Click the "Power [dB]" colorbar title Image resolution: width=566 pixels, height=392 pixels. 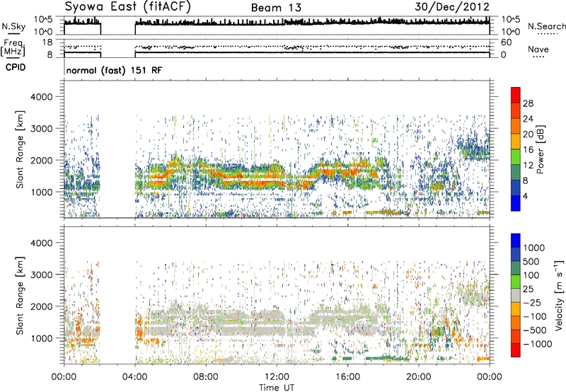tap(541, 149)
